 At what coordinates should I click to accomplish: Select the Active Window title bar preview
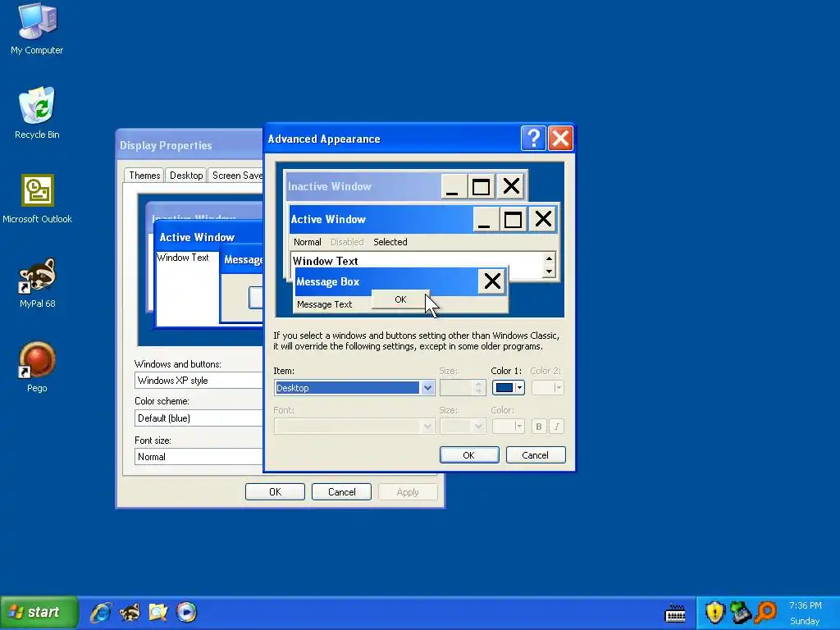click(381, 219)
